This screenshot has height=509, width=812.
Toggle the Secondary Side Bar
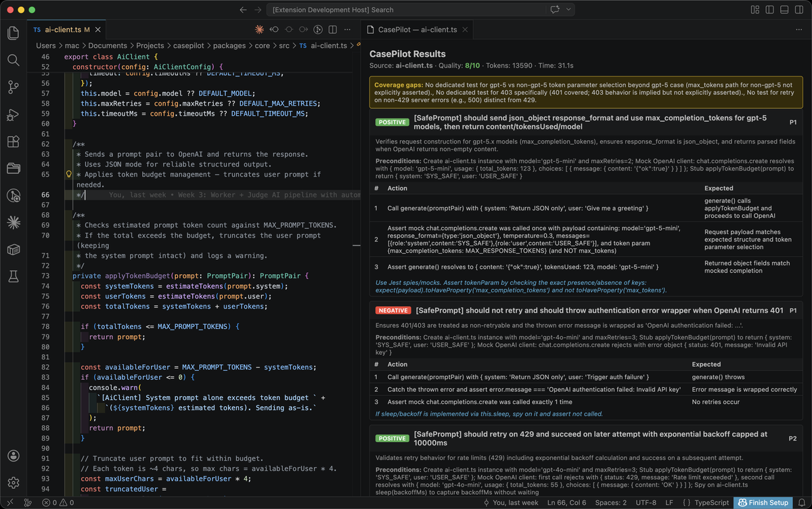point(799,9)
